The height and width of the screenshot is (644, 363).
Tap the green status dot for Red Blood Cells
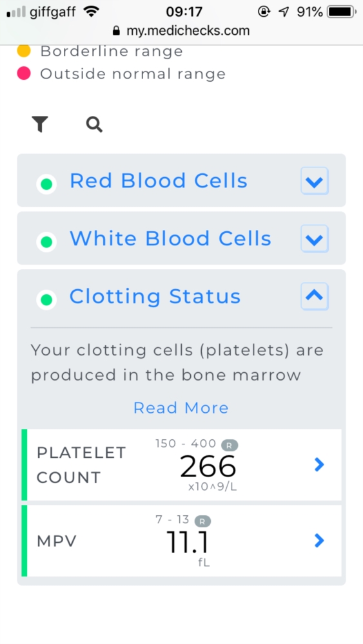tap(46, 184)
